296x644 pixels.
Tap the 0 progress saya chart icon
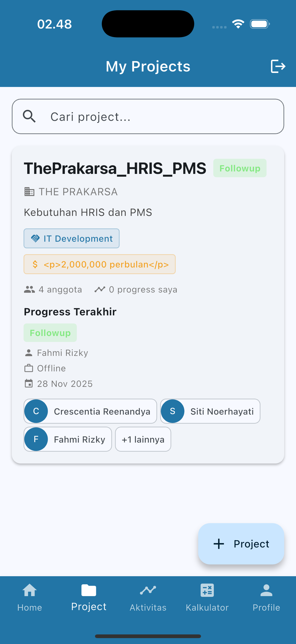[x=100, y=290]
